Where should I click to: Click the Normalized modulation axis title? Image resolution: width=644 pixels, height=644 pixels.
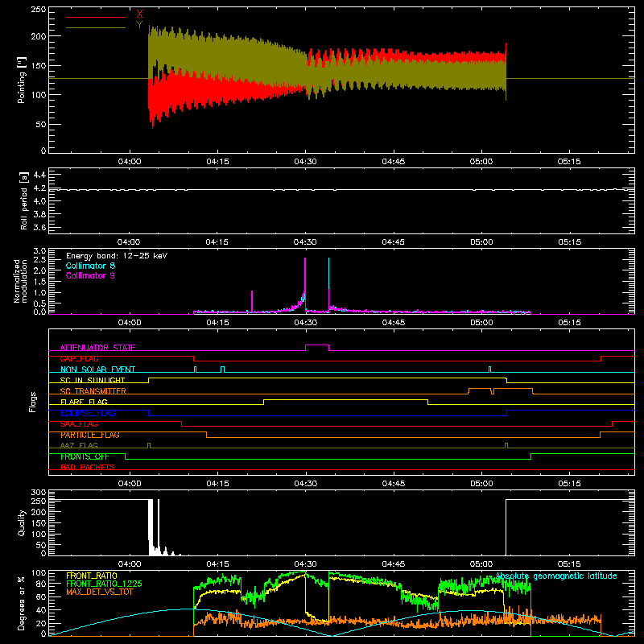pos(20,281)
